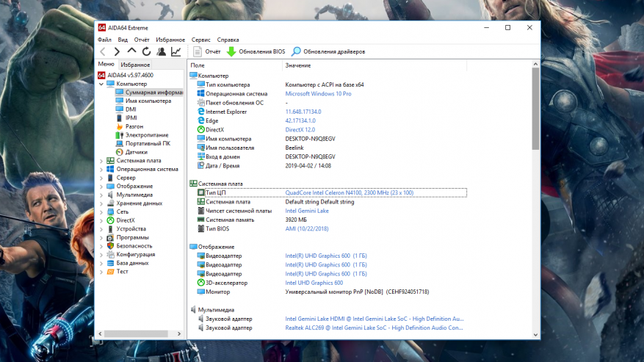Image resolution: width=644 pixels, height=362 pixels.
Task: Open the AMI (10/22/2018) BIOS link
Action: 307,229
